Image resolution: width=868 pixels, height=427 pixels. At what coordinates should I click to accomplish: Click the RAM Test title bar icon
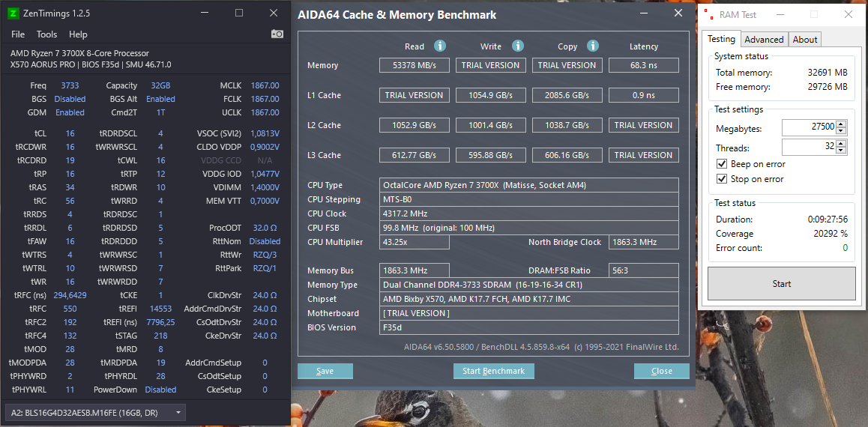(709, 14)
